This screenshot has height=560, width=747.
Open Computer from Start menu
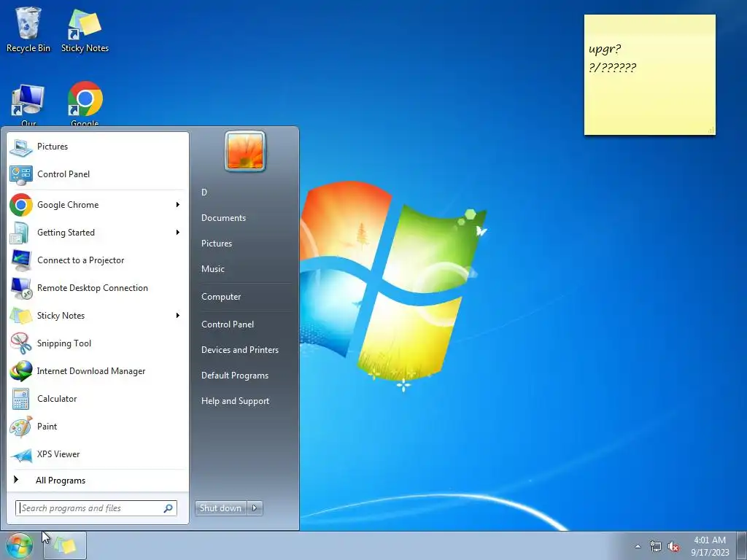point(221,297)
